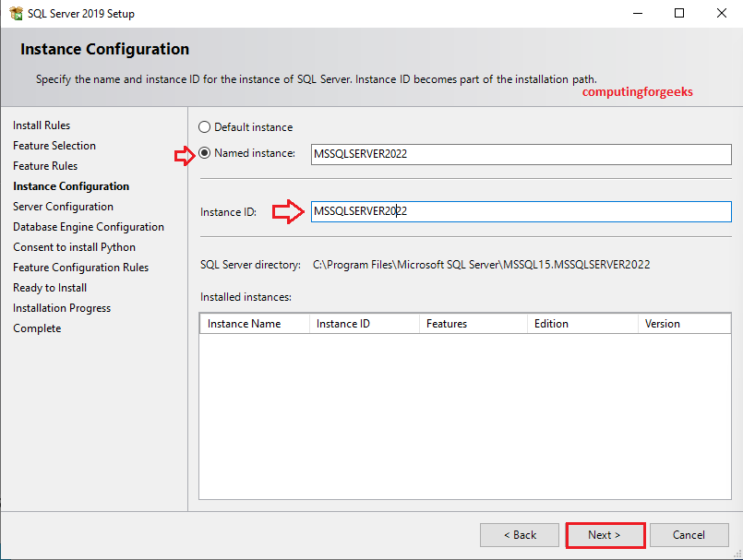Select the Named instance radio button
The height and width of the screenshot is (560, 743).
coord(204,153)
